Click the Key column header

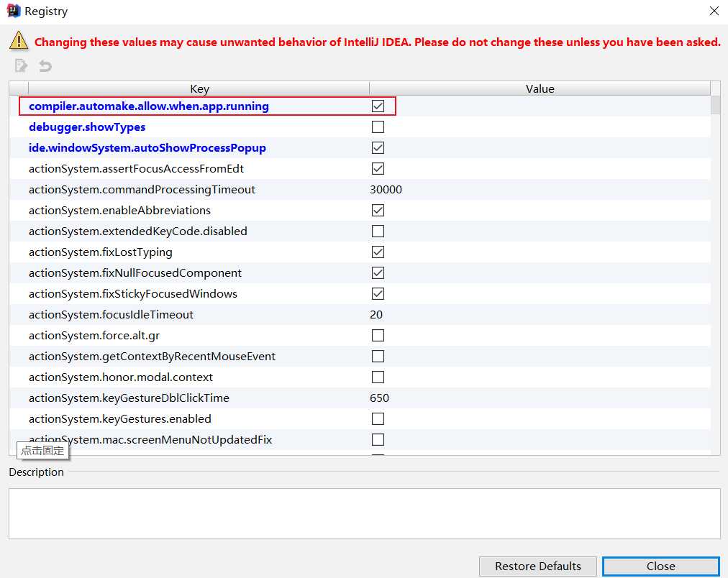click(x=199, y=88)
